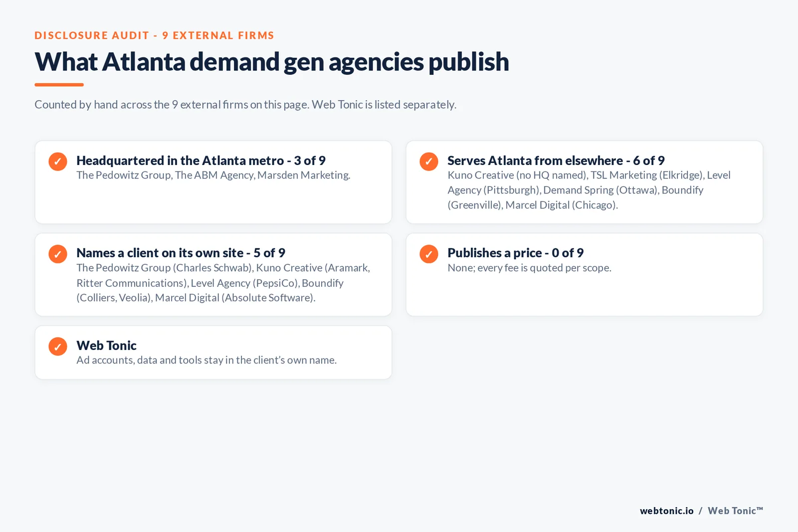The height and width of the screenshot is (532, 798).
Task: Open the webtonic.io footer link
Action: coord(667,511)
